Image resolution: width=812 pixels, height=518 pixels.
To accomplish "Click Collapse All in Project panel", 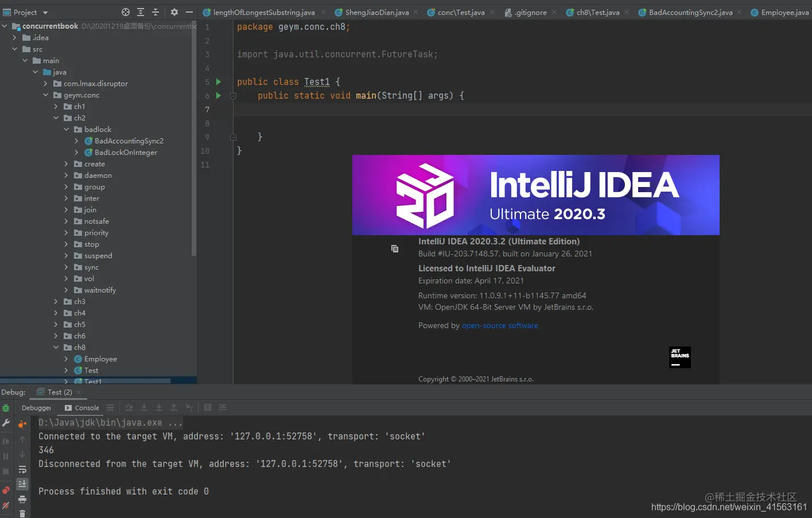I will click(x=156, y=12).
